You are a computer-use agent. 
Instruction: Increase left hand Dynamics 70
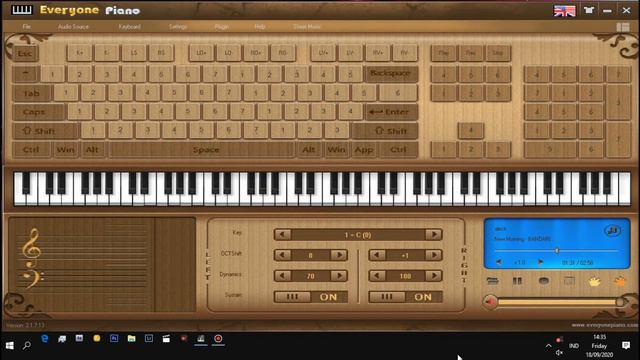coord(339,276)
